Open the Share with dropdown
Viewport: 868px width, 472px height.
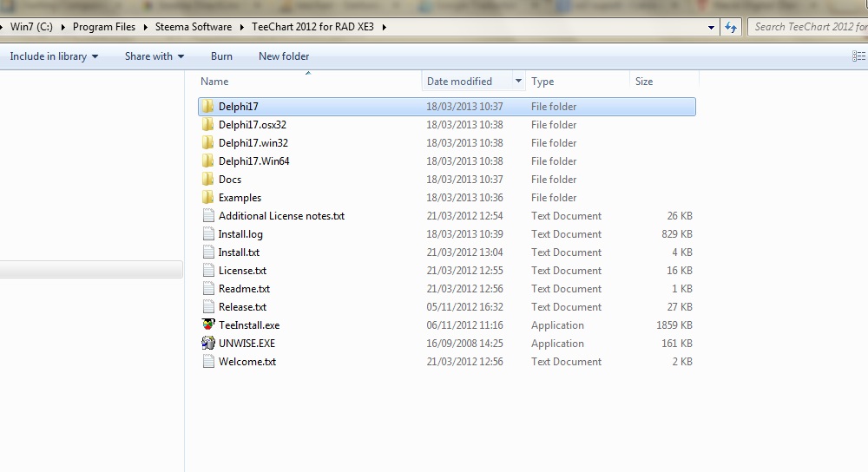click(154, 56)
